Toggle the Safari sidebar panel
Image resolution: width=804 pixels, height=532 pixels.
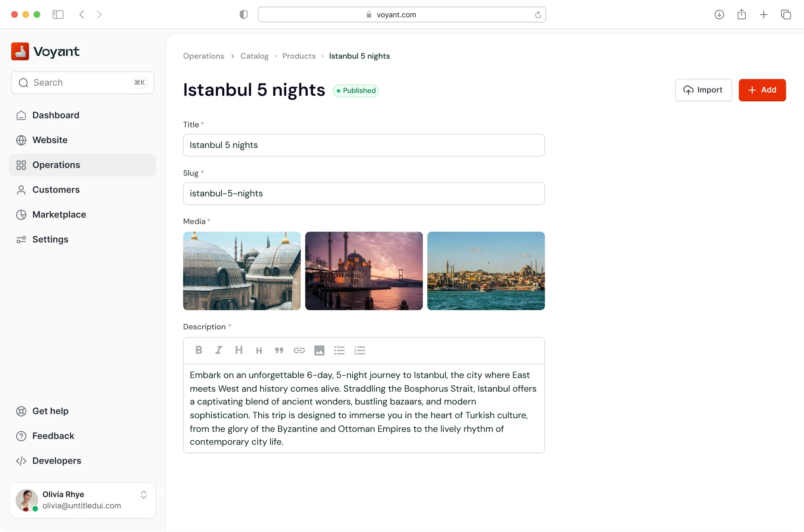coord(58,14)
